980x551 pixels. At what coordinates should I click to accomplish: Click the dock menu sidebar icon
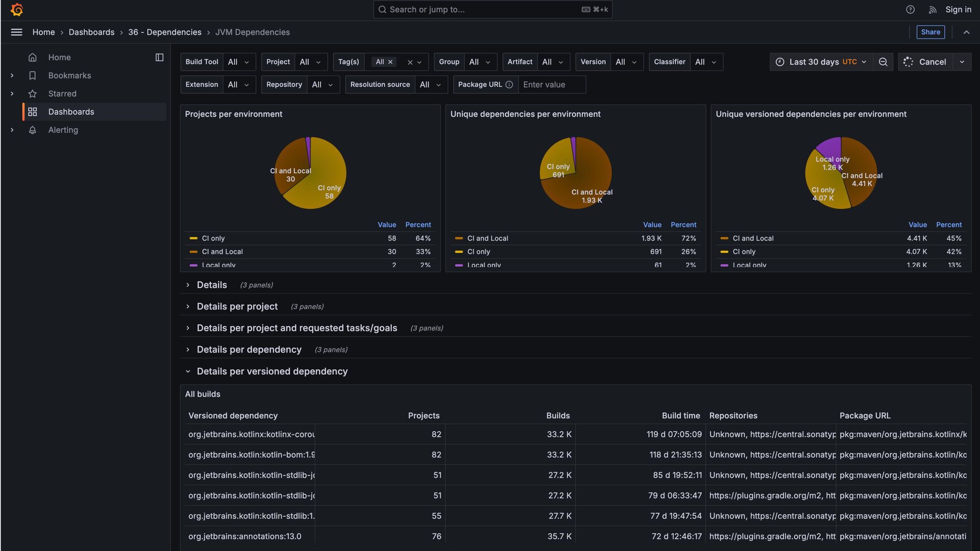pyautogui.click(x=159, y=58)
